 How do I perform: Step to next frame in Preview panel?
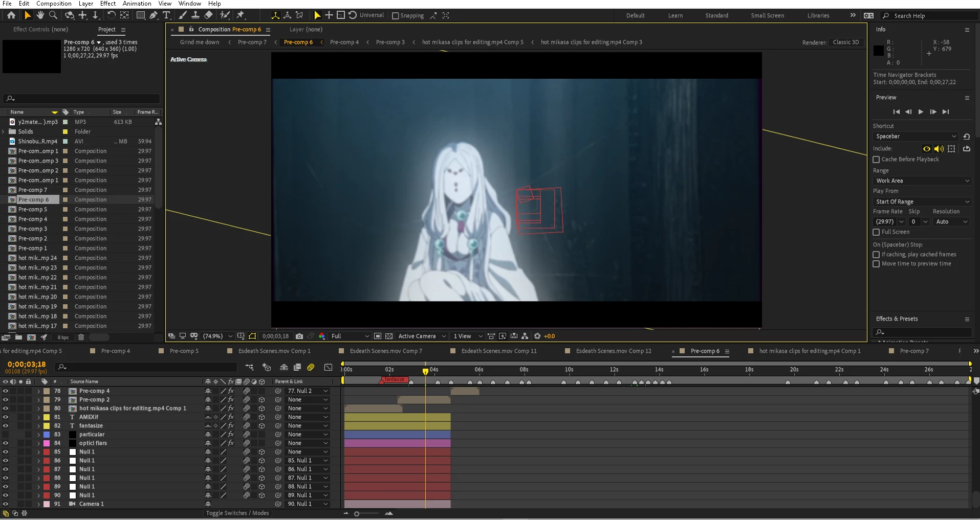tap(933, 111)
